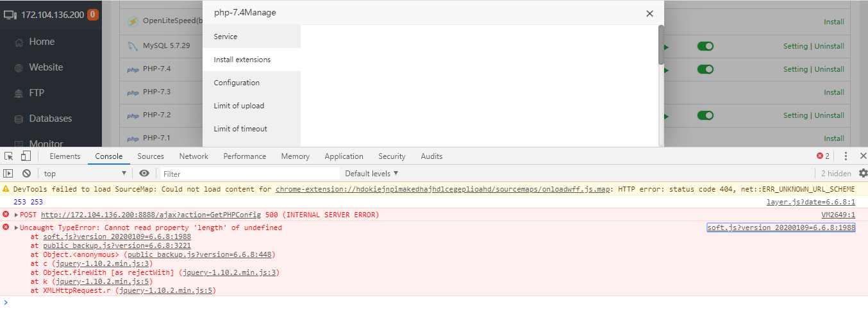
Task: Click Uninstall link for PHP-7.4
Action: (x=829, y=69)
